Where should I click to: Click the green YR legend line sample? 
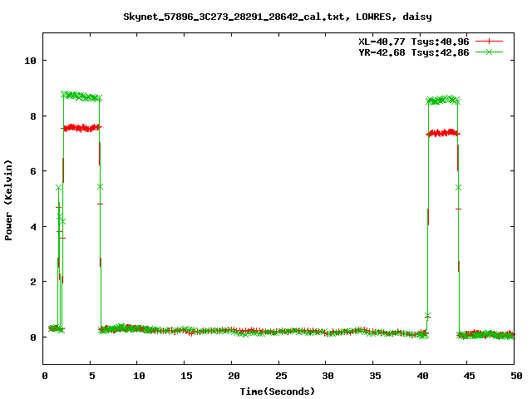pyautogui.click(x=489, y=52)
